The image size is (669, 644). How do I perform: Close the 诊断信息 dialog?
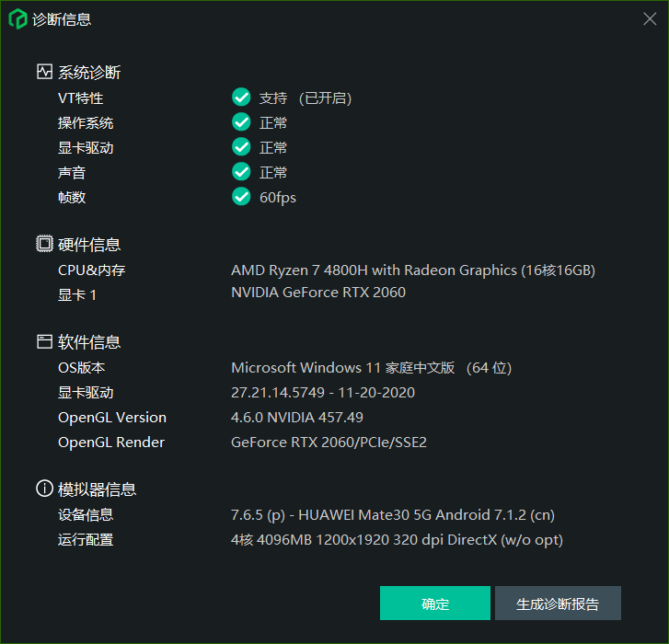click(x=650, y=18)
